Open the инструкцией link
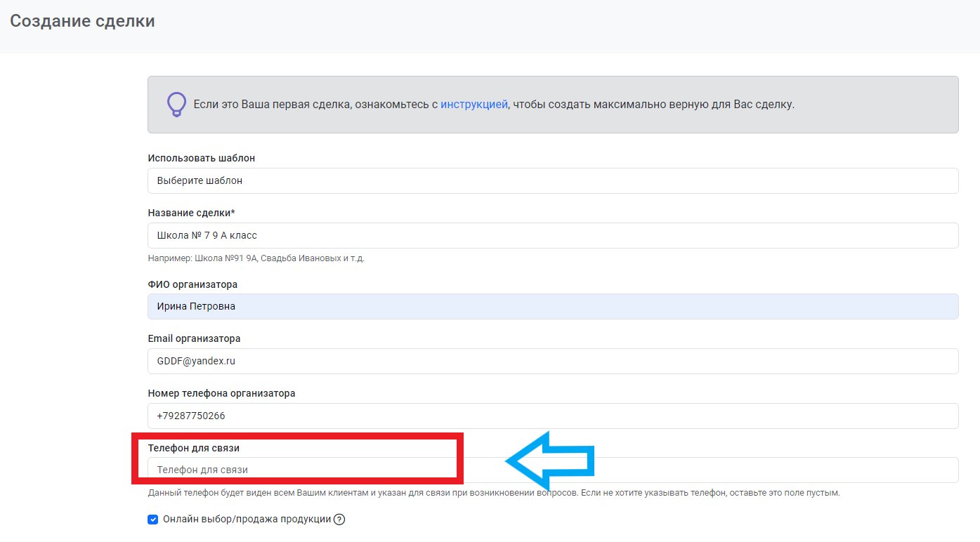This screenshot has height=542, width=980. point(473,105)
